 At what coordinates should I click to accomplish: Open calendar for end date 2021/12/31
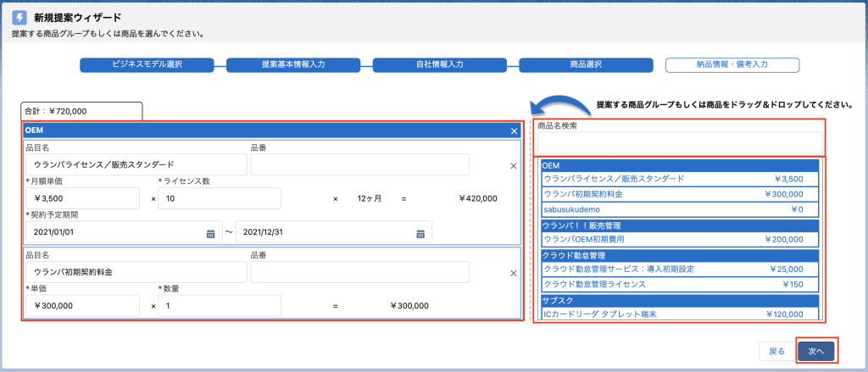pyautogui.click(x=420, y=233)
